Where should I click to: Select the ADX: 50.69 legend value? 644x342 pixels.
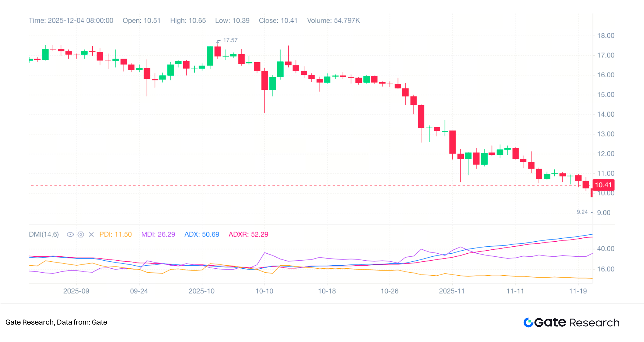click(202, 234)
